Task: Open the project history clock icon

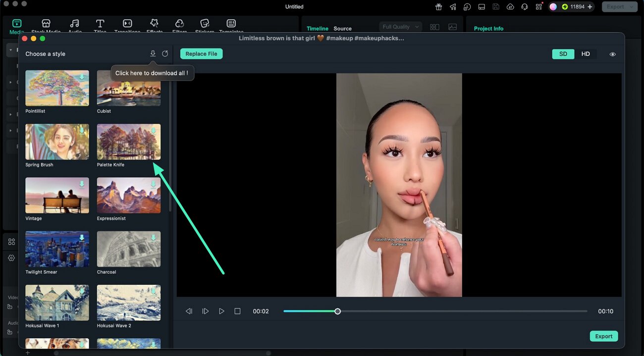Action: point(467,7)
